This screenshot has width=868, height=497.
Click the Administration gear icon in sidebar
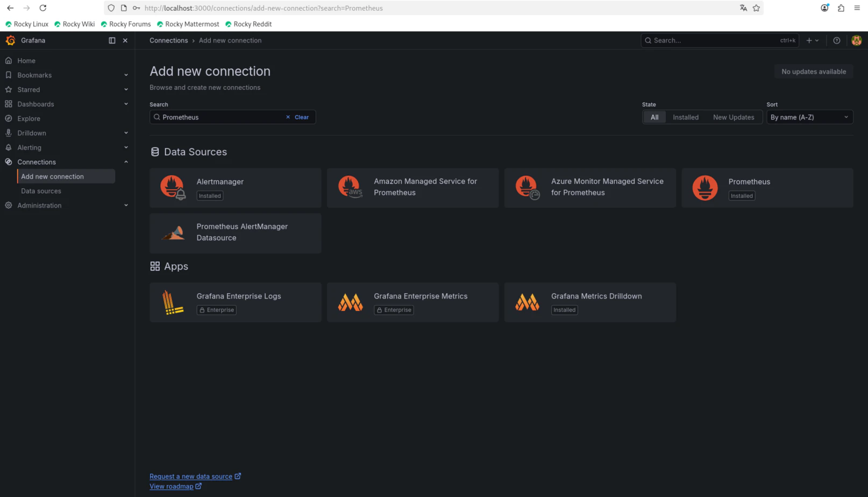point(9,205)
